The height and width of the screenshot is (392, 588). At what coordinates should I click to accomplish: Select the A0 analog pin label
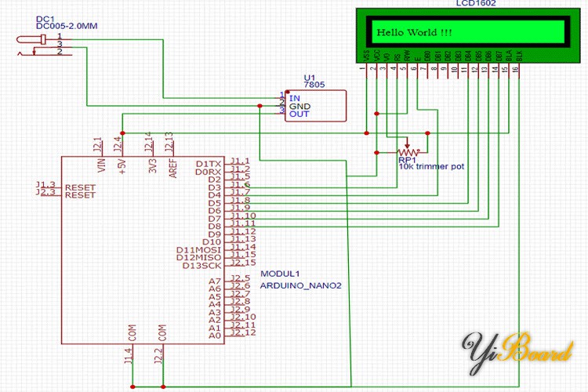coord(214,335)
